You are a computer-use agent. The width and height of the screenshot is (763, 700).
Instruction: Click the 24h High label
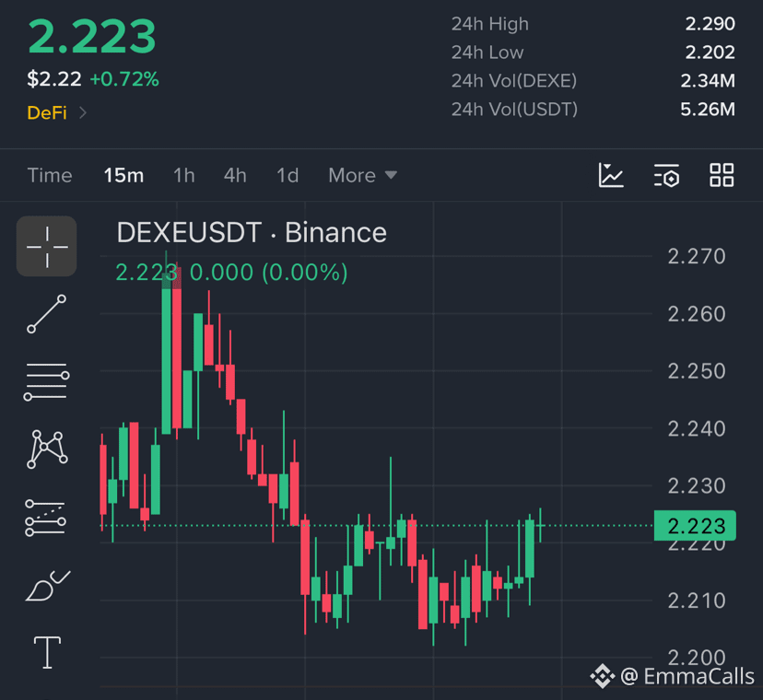pyautogui.click(x=490, y=24)
